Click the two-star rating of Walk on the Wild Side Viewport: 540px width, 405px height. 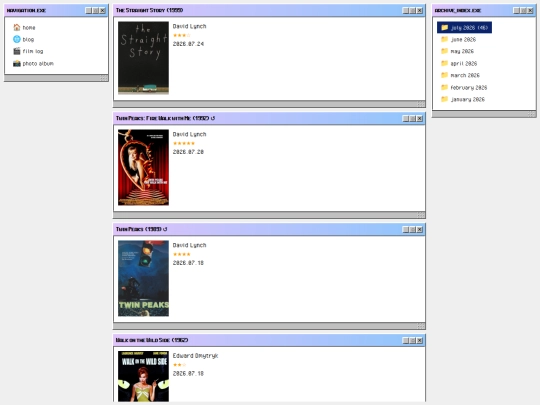[x=179, y=365]
